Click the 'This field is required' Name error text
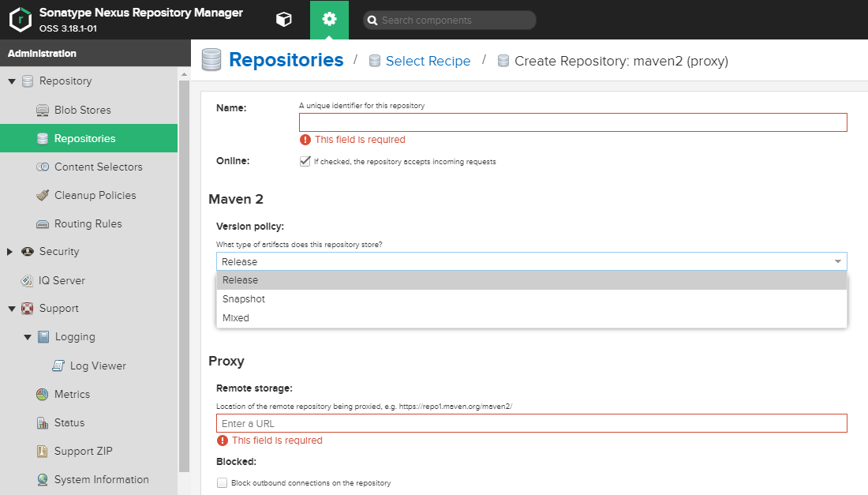The width and height of the screenshot is (868, 495). (x=360, y=140)
